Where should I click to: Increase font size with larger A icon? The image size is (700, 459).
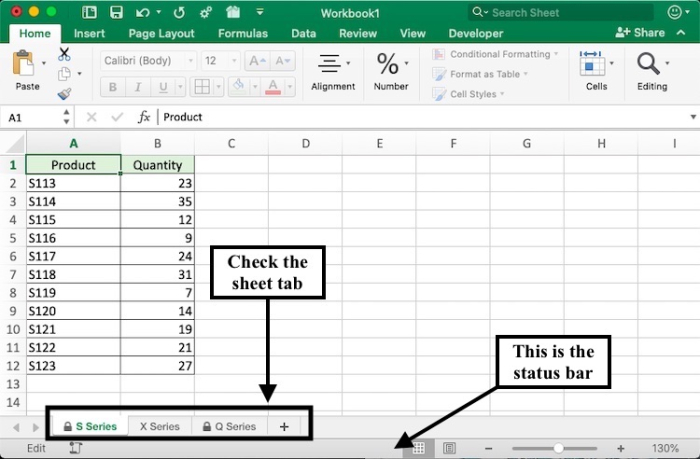pos(257,61)
